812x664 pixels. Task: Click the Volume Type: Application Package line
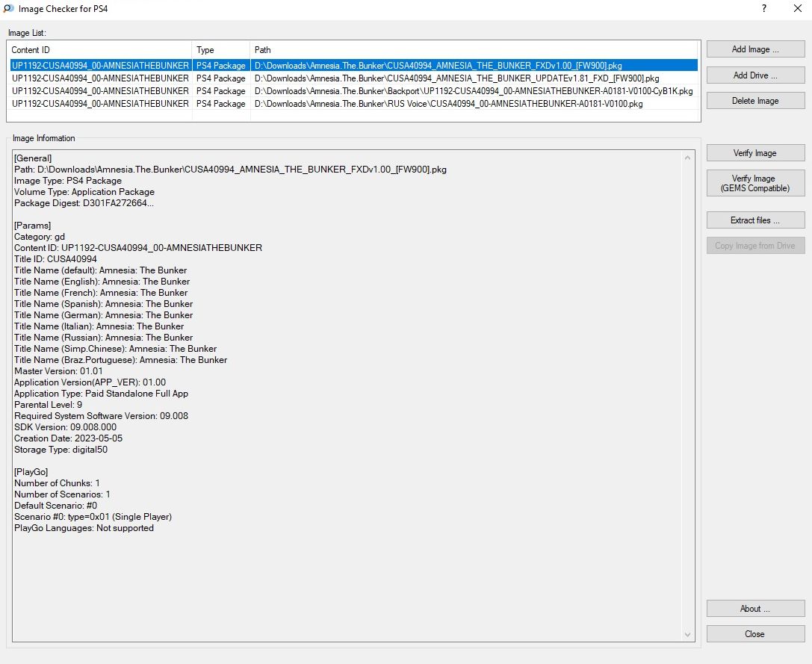pyautogui.click(x=84, y=192)
